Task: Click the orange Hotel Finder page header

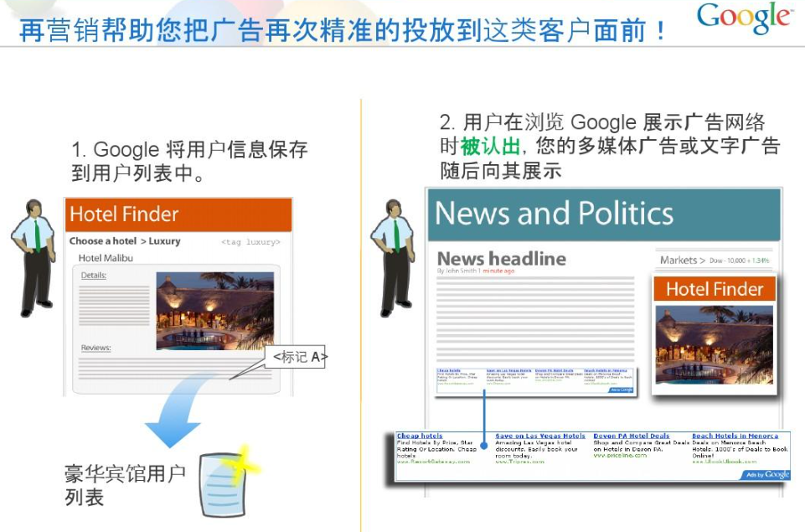Action: click(x=178, y=214)
